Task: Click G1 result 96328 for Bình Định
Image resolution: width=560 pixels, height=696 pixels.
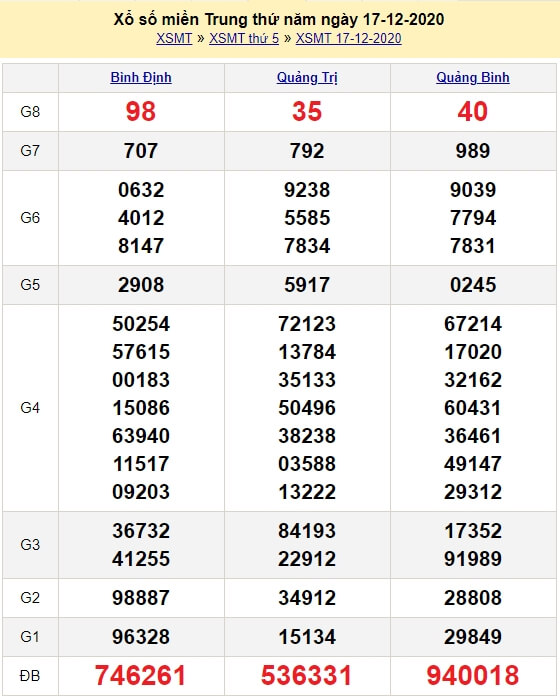Action: (141, 637)
